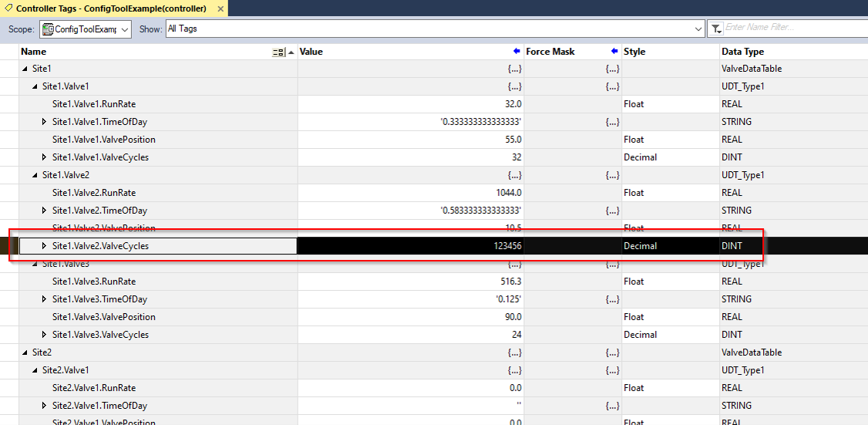Collapse the Site2.Valve1 node
Screen dimensions: 868x425
[35, 370]
